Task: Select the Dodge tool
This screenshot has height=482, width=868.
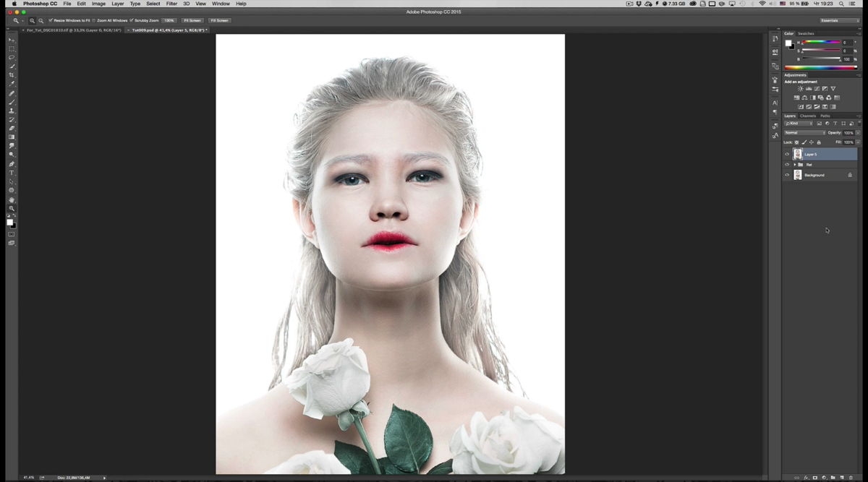Action: pyautogui.click(x=12, y=155)
